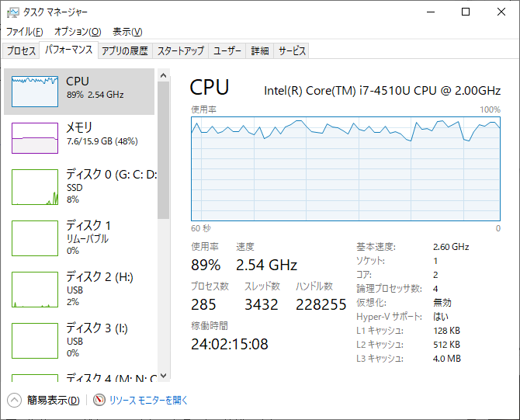Click the large CPU usage graph
This screenshot has height=420, width=520.
(x=345, y=168)
